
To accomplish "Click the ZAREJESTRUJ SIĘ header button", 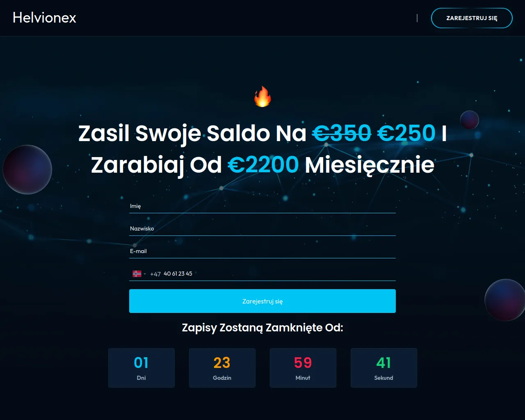I will (472, 18).
